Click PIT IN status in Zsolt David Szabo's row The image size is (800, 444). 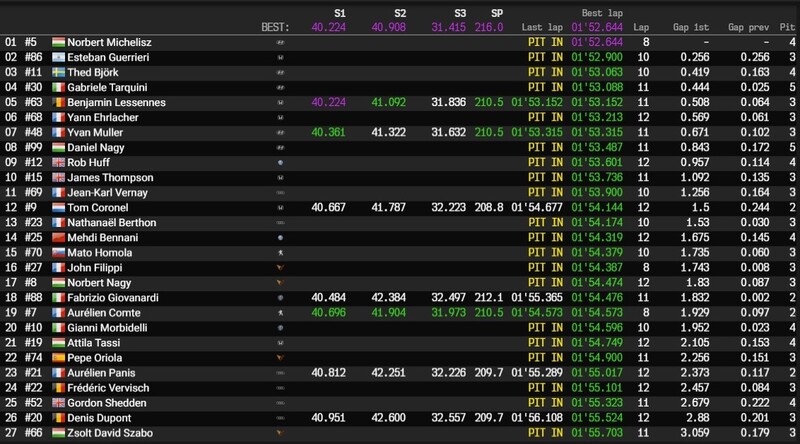542,430
